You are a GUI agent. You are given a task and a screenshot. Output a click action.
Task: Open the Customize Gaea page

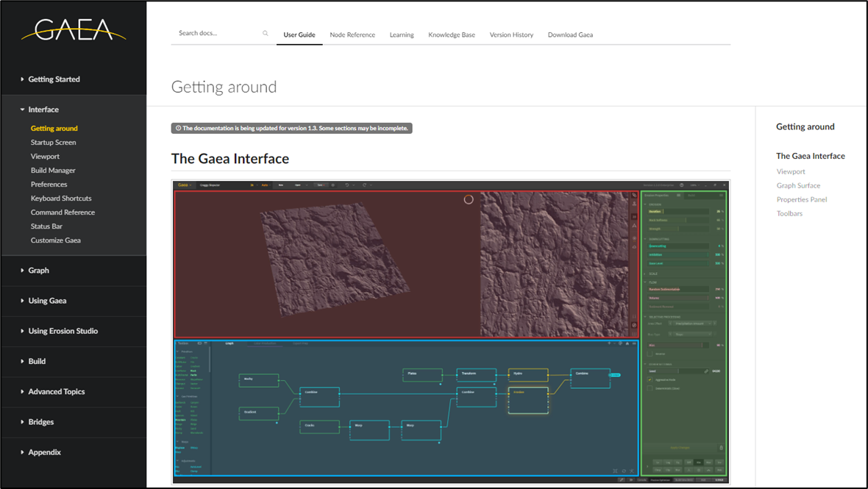[55, 240]
